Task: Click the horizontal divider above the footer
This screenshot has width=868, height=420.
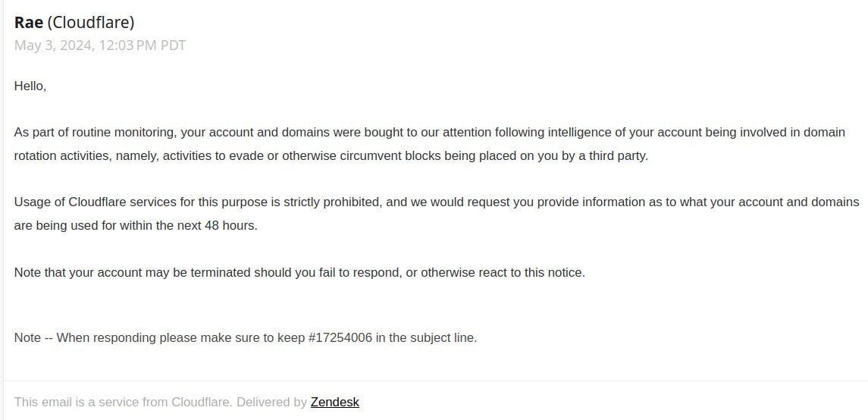Action: coord(436,381)
